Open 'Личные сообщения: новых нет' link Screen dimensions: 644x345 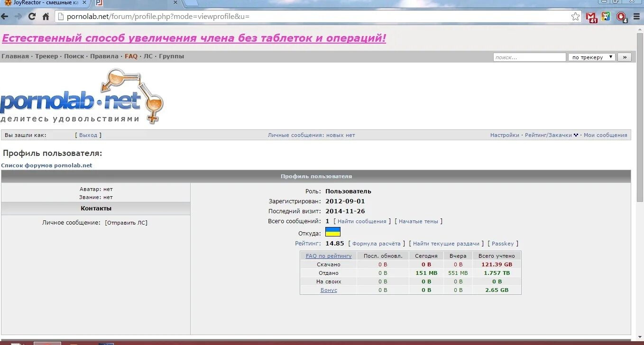311,135
